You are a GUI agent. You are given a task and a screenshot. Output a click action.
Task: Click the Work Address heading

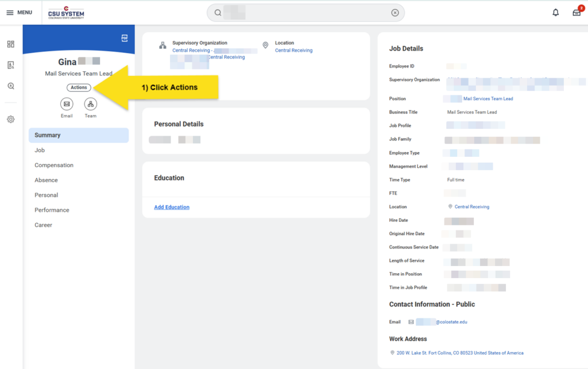click(408, 339)
